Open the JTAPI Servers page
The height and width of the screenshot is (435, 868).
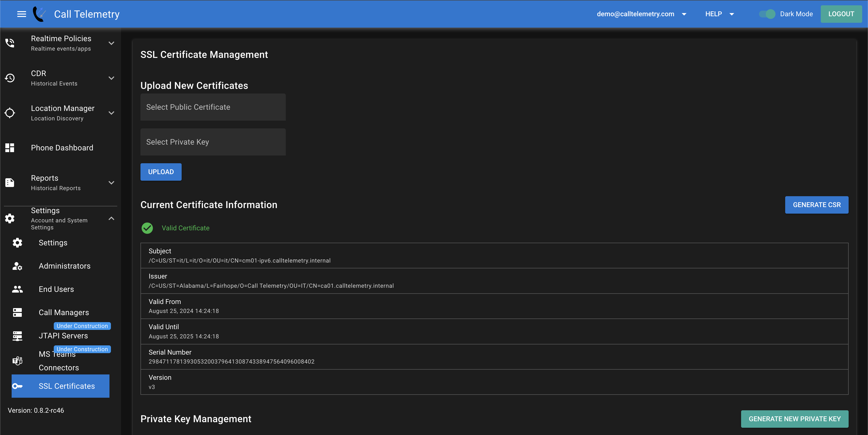(x=60, y=336)
